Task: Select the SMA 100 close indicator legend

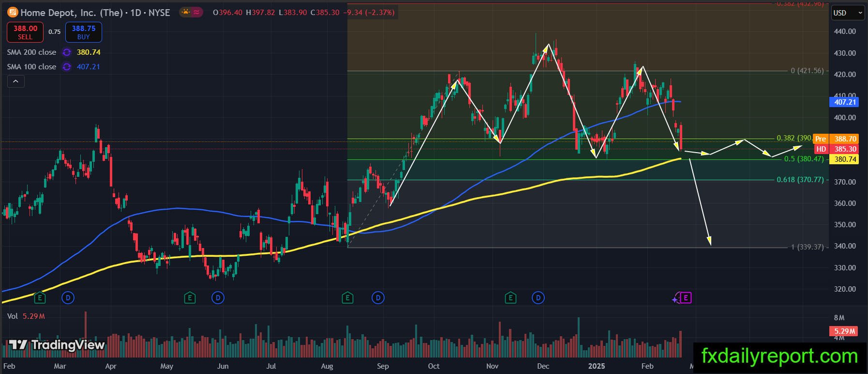Action: click(x=31, y=66)
